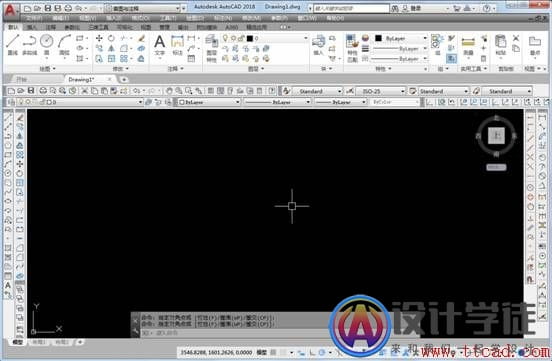Toggle the layer on/off lightbulb in ribbon

click(225, 38)
